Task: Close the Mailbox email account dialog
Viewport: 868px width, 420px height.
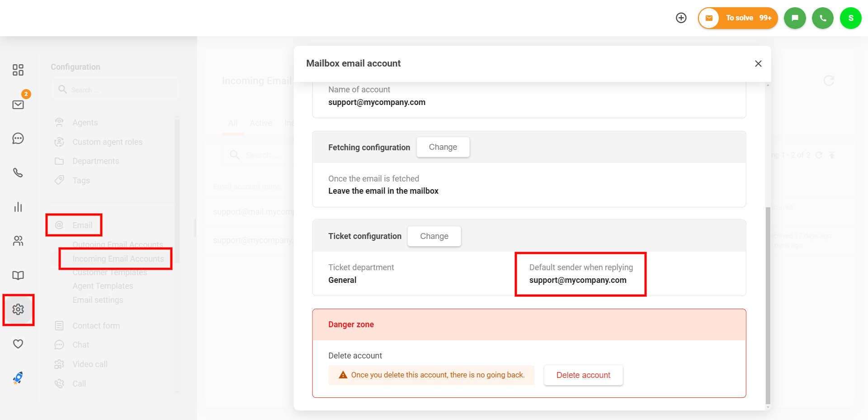Action: pyautogui.click(x=758, y=64)
